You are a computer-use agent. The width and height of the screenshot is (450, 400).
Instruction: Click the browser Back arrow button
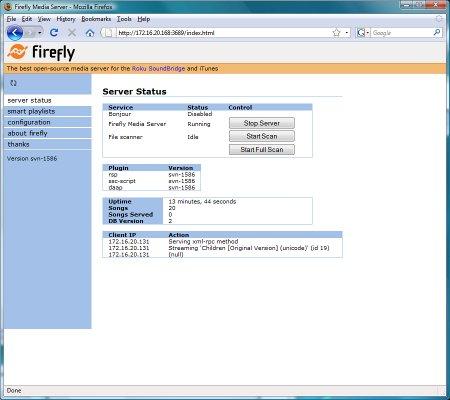point(15,33)
